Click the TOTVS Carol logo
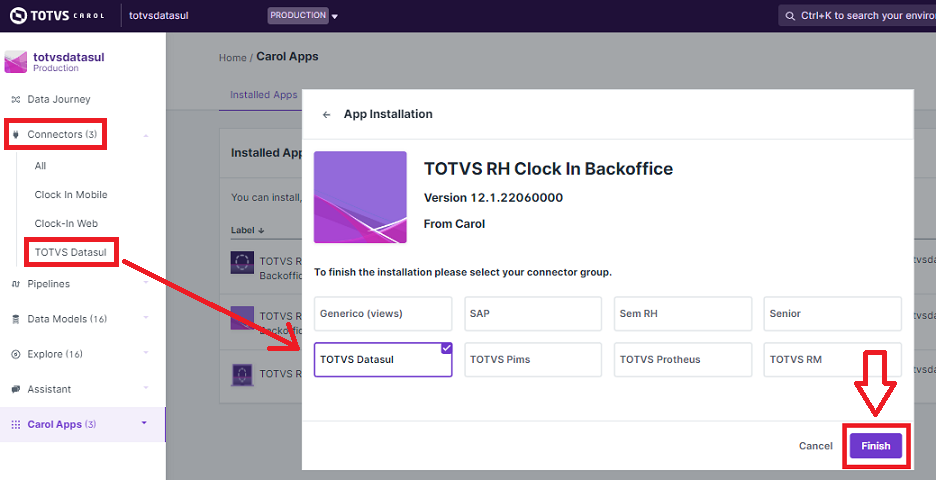The width and height of the screenshot is (936, 480). pos(57,16)
